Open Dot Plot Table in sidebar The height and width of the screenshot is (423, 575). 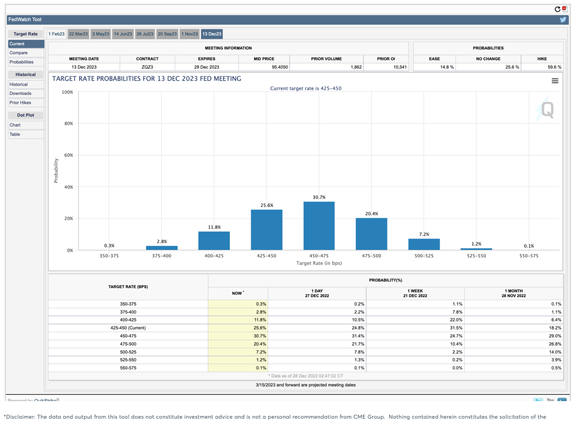pyautogui.click(x=26, y=135)
